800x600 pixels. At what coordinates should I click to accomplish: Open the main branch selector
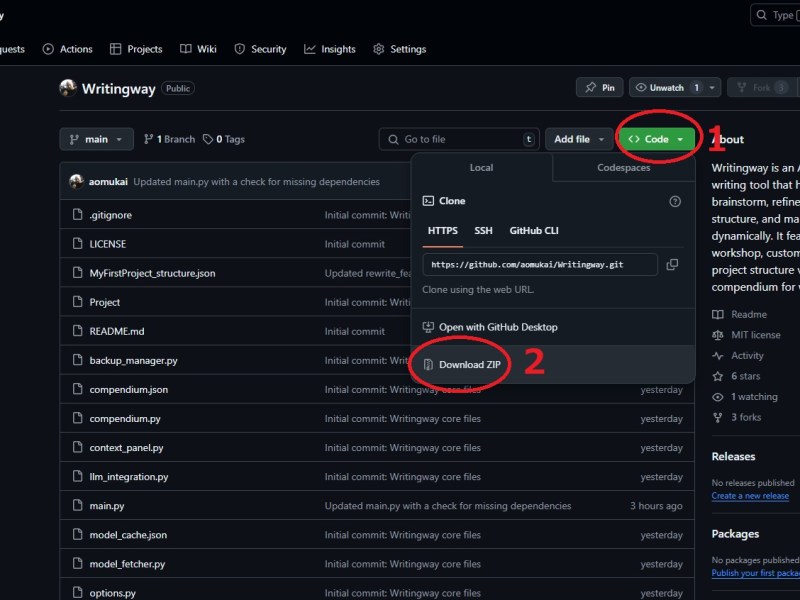pos(96,140)
